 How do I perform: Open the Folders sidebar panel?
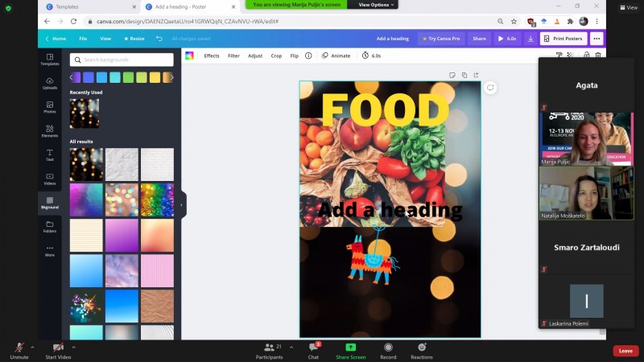pos(50,227)
